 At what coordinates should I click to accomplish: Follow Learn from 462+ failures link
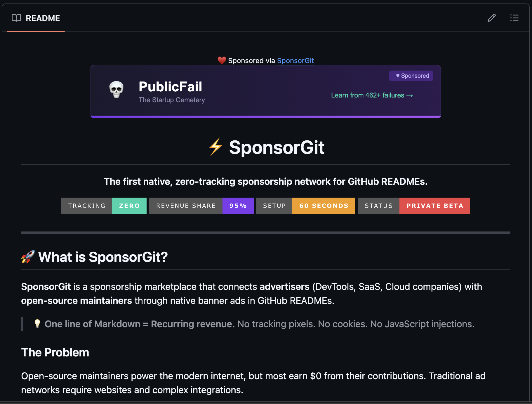click(x=372, y=95)
